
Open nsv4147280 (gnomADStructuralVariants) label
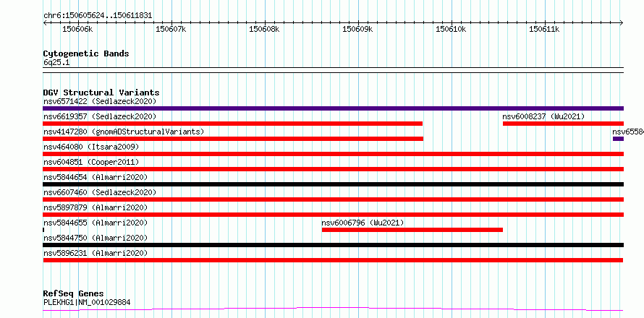coord(124,132)
